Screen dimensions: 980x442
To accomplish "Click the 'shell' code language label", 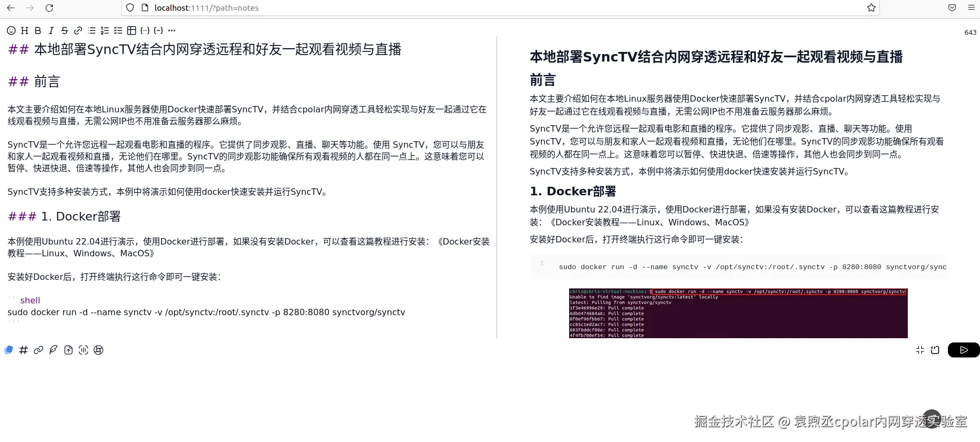I will tap(30, 301).
